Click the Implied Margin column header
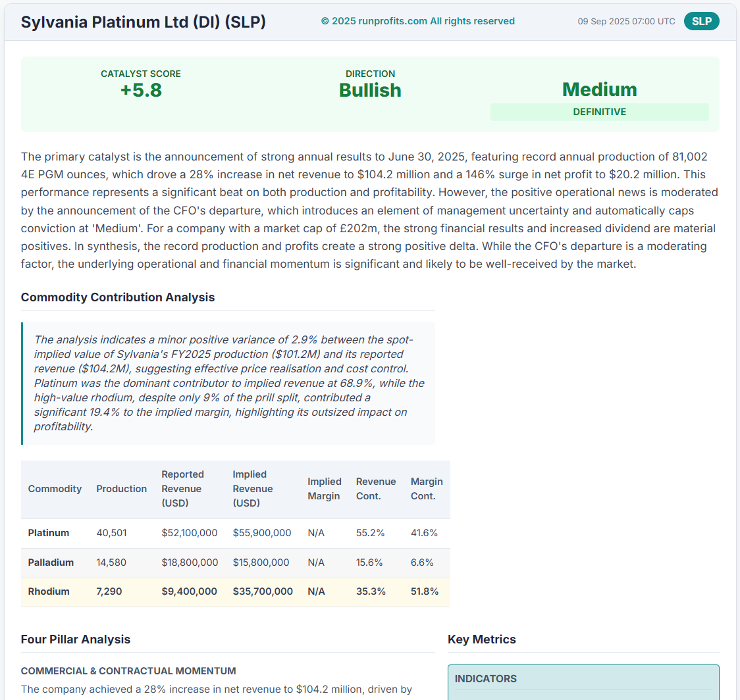The image size is (740, 700). tap(324, 489)
